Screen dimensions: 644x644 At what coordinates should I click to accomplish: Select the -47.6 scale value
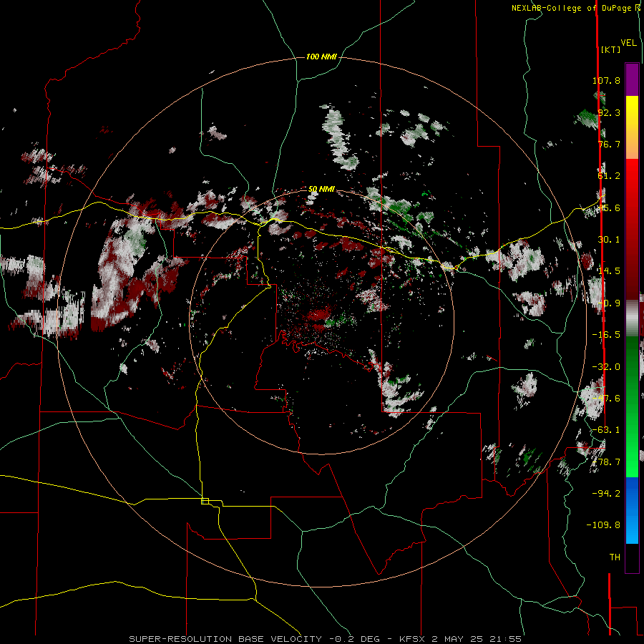(606, 399)
